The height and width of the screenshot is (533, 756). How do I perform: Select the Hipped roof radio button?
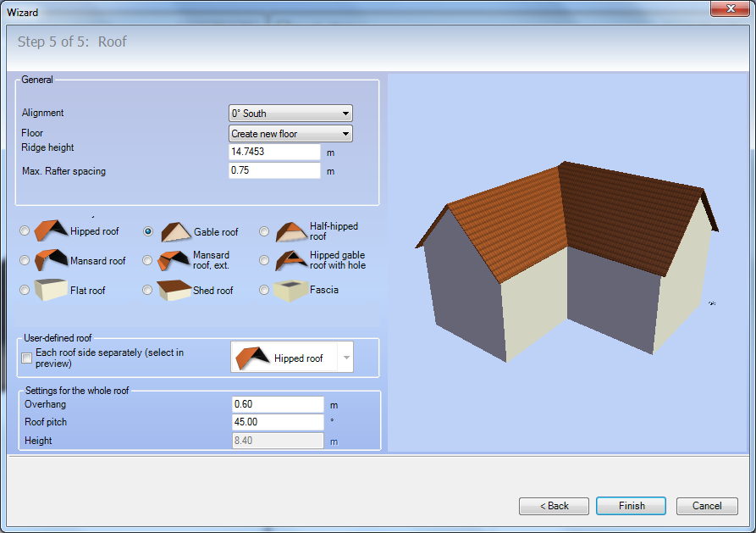tap(25, 231)
